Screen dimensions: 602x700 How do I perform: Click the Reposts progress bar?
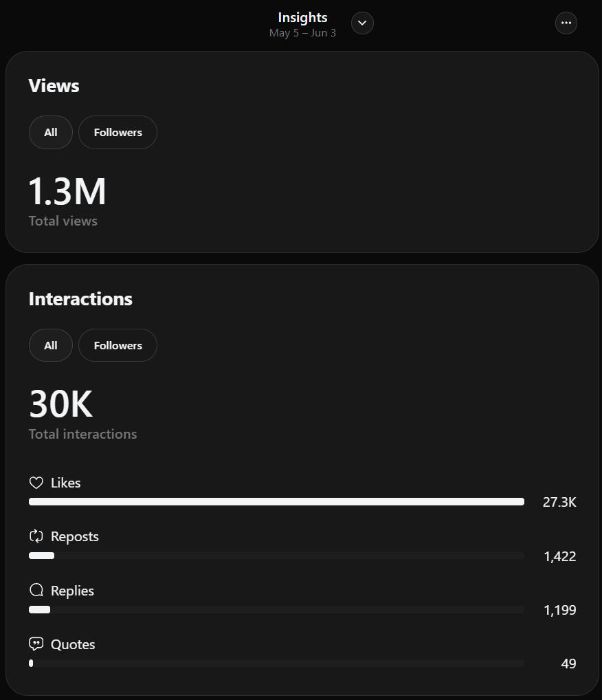(x=276, y=556)
